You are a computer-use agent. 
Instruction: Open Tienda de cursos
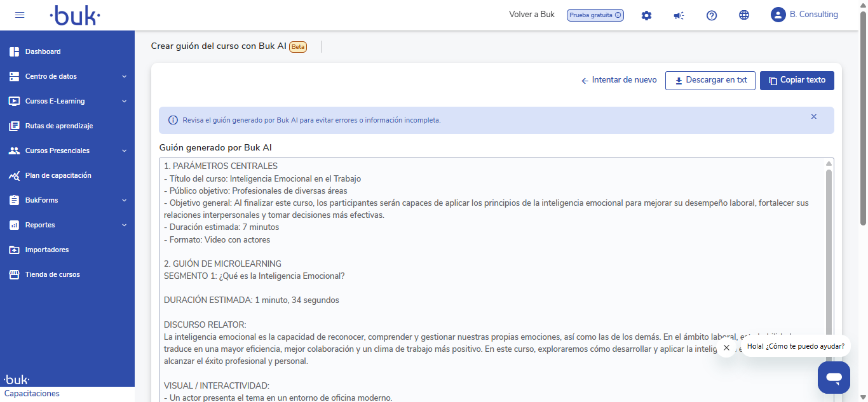pyautogui.click(x=52, y=274)
